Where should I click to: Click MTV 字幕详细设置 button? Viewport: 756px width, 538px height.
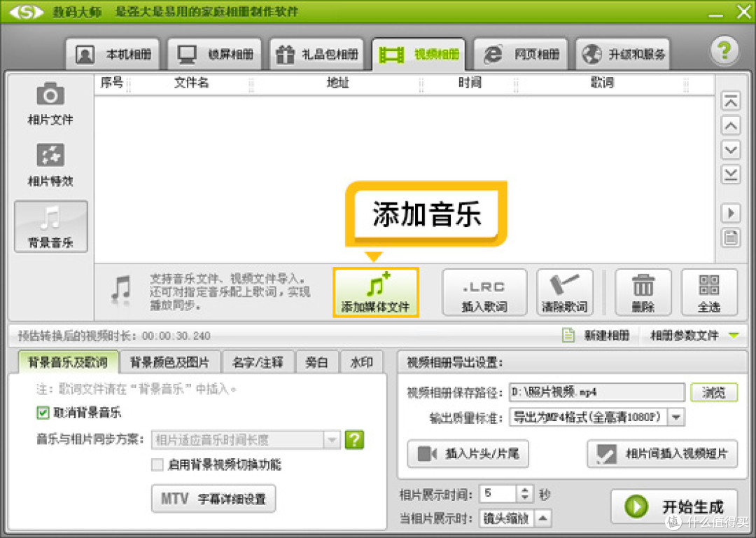coord(213,499)
